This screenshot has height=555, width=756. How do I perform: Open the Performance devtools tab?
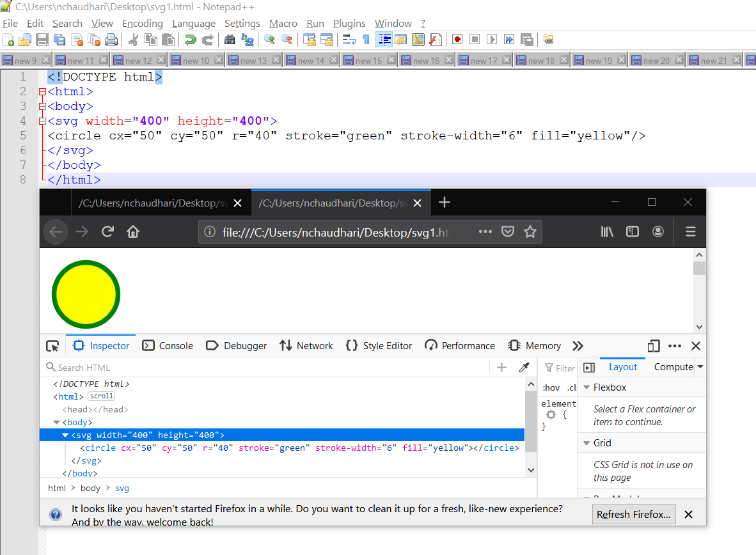pyautogui.click(x=459, y=346)
